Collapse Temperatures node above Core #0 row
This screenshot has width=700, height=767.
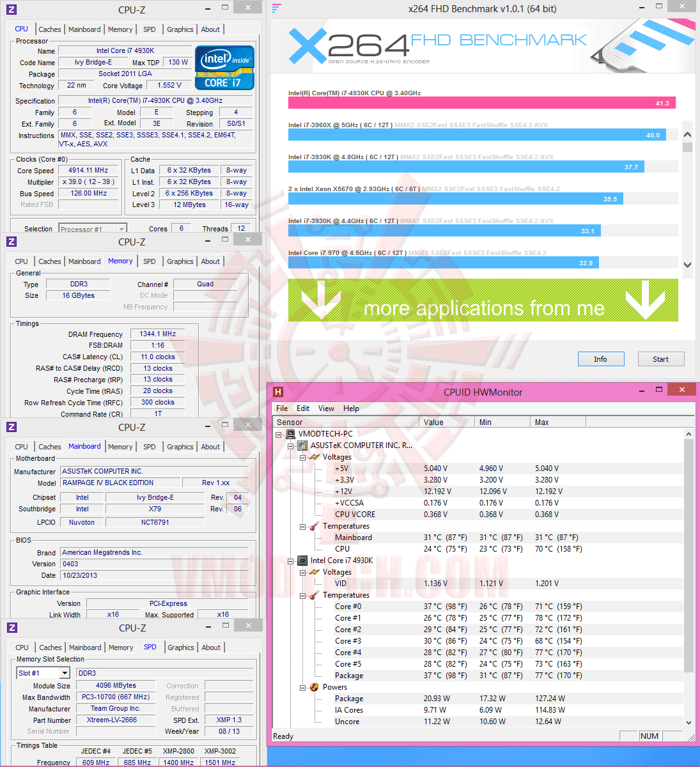click(303, 595)
